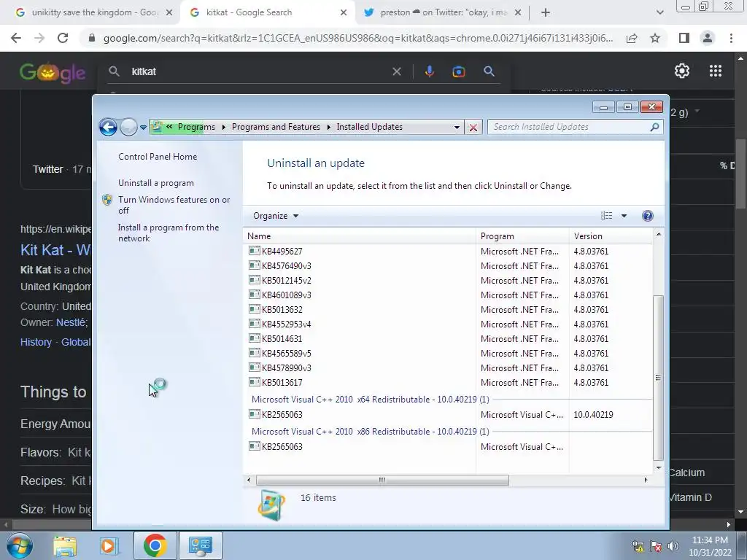Clear the kitkat search query
Viewport: 747px width, 560px height.
click(x=396, y=71)
